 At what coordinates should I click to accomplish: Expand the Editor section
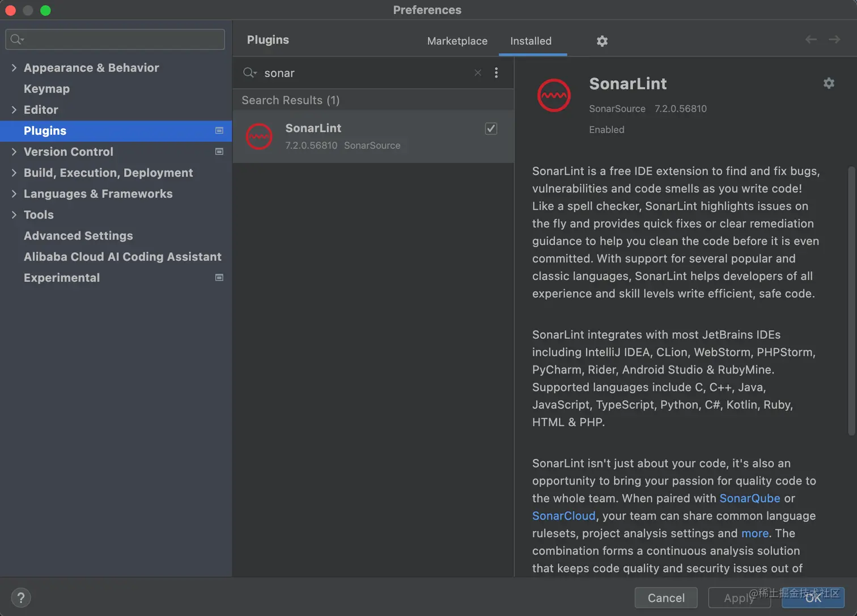pyautogui.click(x=14, y=109)
